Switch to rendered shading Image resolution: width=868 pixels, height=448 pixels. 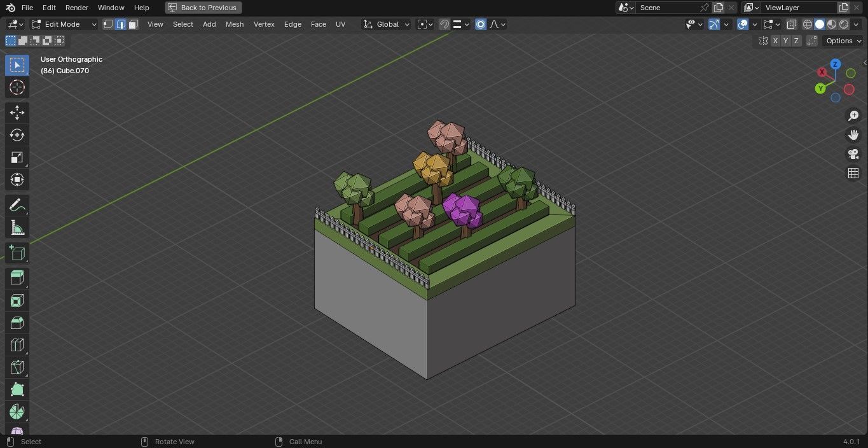(844, 24)
